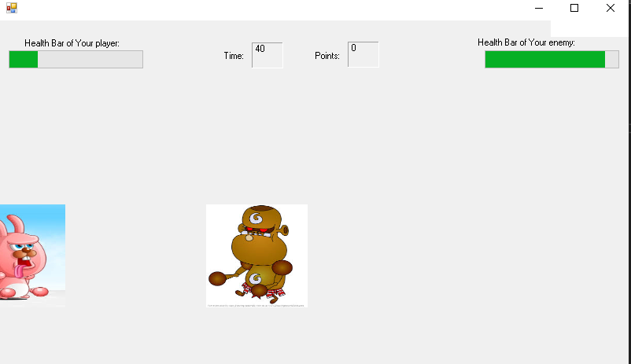The height and width of the screenshot is (364, 631).
Task: Click the brown monster's spiral-marked head
Action: pos(259,217)
